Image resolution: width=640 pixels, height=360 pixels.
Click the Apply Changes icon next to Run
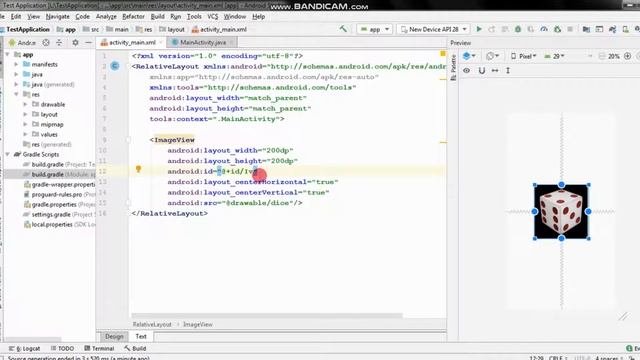point(492,29)
